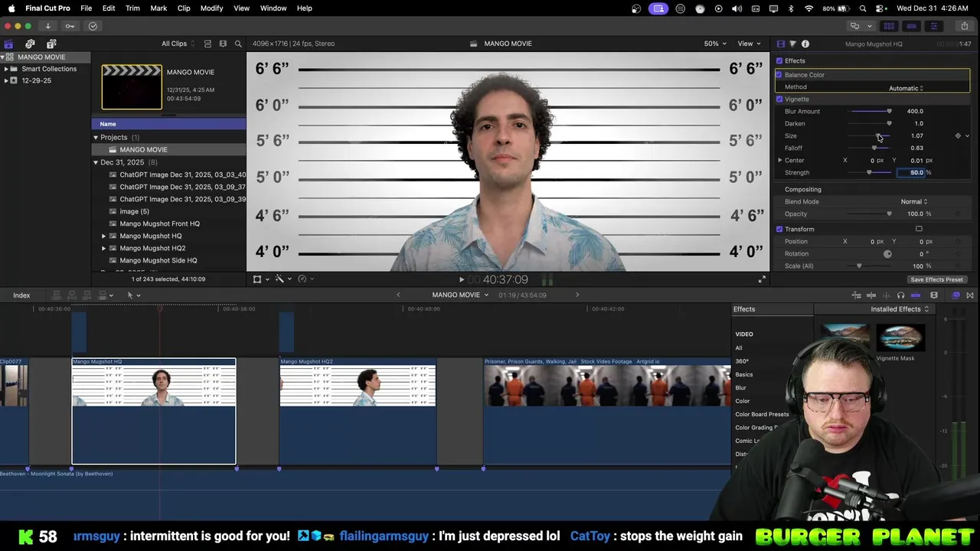Open the viewer 50% zoom dropdown

715,44
